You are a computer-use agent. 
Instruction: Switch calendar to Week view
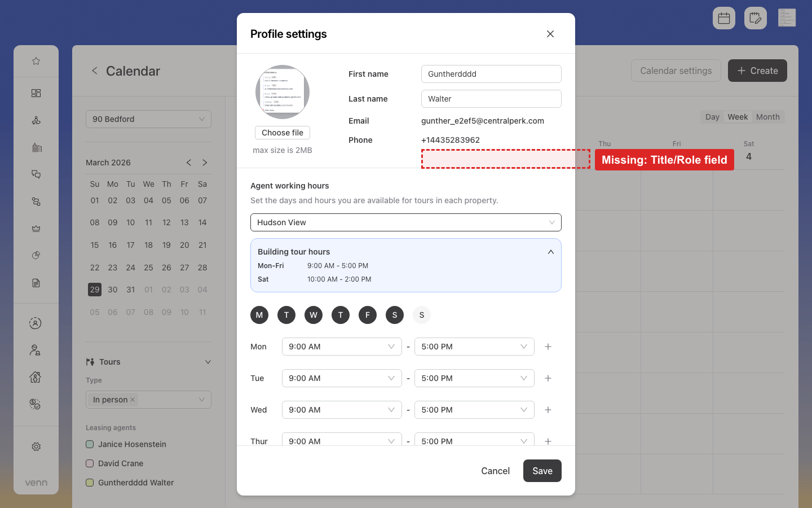[x=738, y=117]
